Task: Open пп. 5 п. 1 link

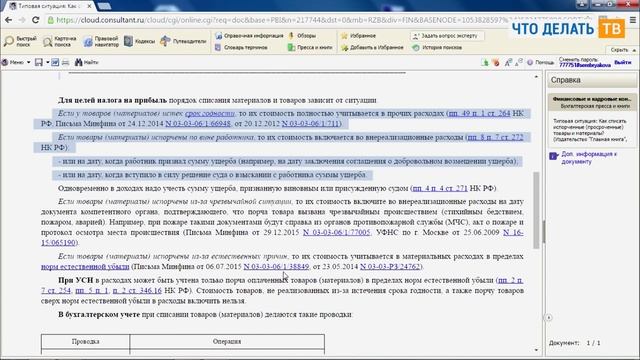Action: (92, 291)
